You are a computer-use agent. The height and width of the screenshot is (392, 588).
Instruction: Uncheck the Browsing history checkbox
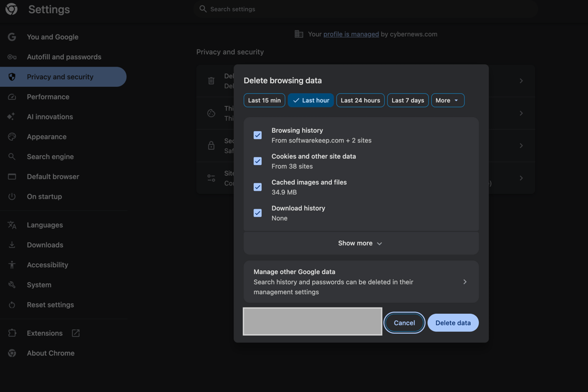pyautogui.click(x=258, y=135)
